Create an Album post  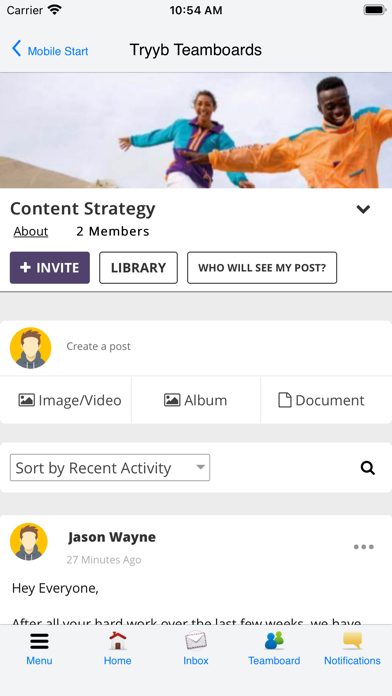pyautogui.click(x=195, y=400)
